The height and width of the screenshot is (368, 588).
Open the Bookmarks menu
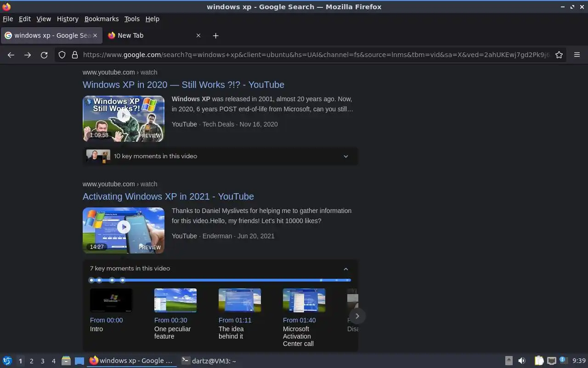pyautogui.click(x=102, y=19)
